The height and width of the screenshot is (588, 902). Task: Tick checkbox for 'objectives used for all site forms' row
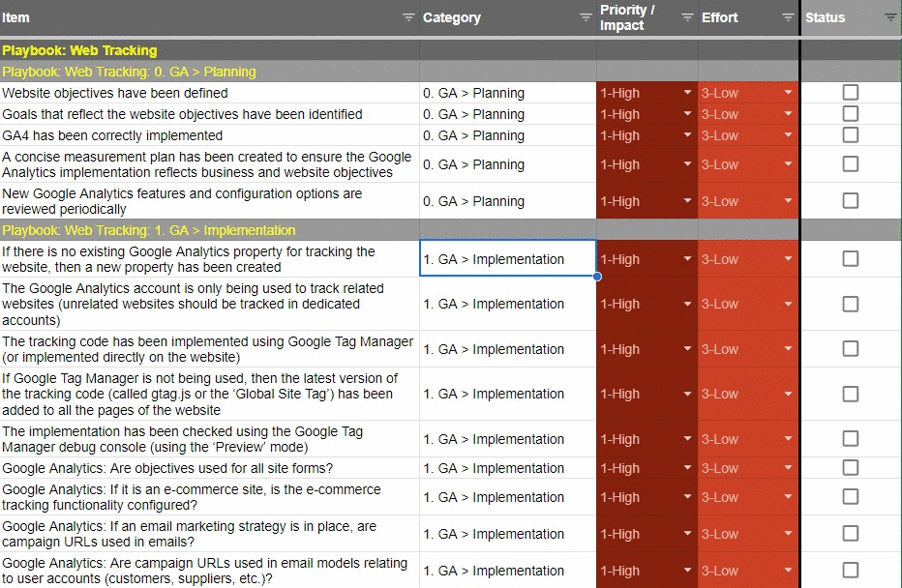[x=851, y=467]
